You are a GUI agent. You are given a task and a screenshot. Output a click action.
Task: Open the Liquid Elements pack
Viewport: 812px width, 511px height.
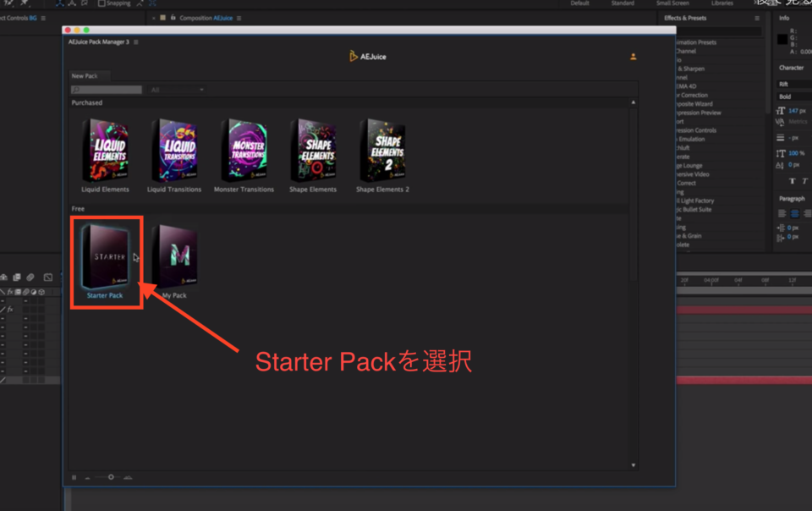[x=105, y=151]
